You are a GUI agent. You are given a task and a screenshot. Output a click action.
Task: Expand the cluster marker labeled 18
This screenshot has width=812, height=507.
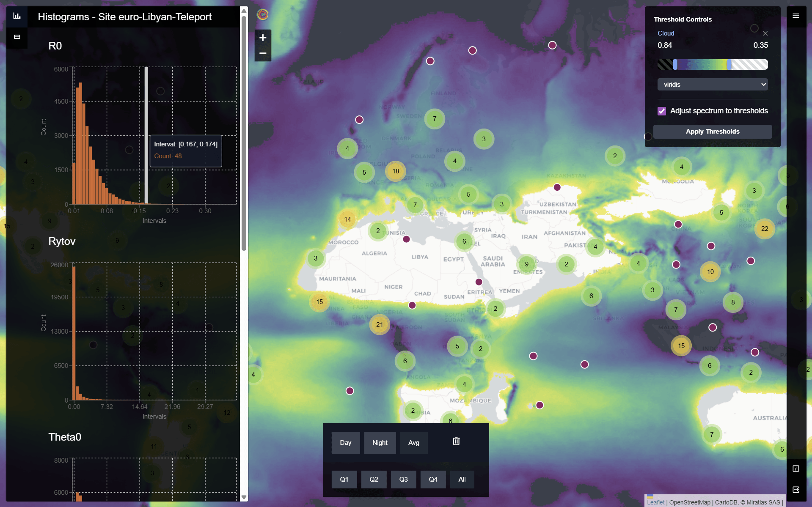[396, 171]
